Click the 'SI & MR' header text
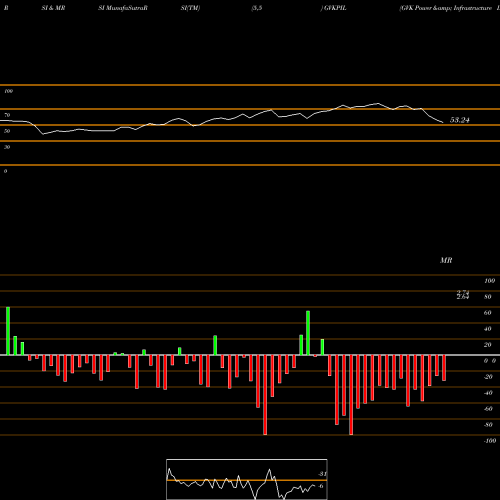Image resolution: width=500 pixels, height=500 pixels. pyautogui.click(x=53, y=8)
